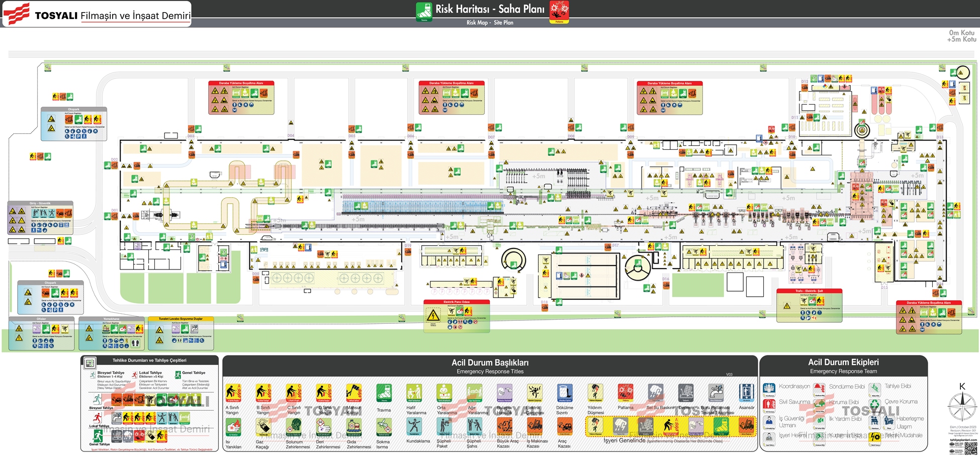This screenshot has height=457, width=980.
Task: Select the Sokma Isırma bee icon
Action: click(384, 427)
